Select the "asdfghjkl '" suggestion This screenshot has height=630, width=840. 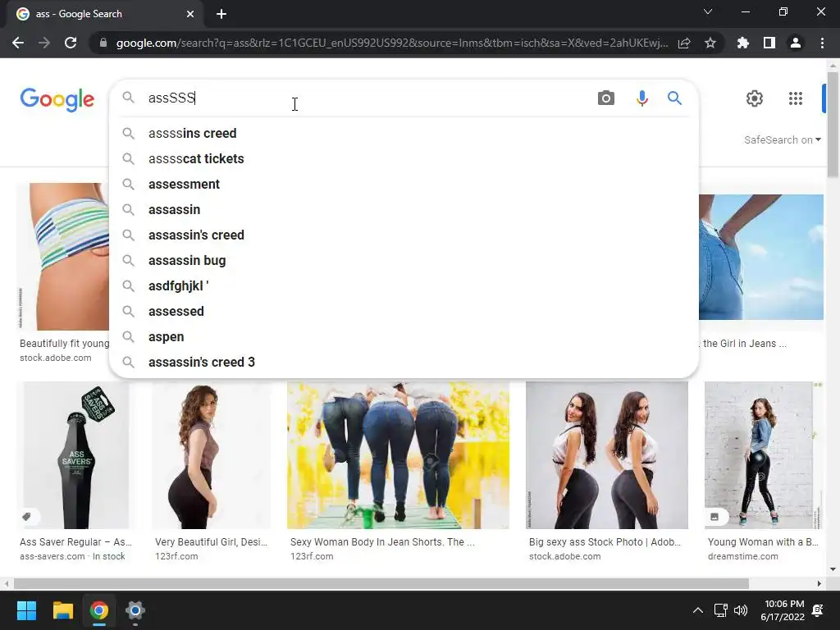pyautogui.click(x=404, y=286)
